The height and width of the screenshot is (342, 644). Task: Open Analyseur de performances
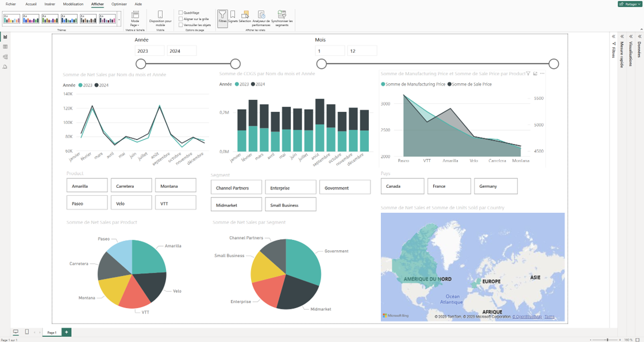261,17
